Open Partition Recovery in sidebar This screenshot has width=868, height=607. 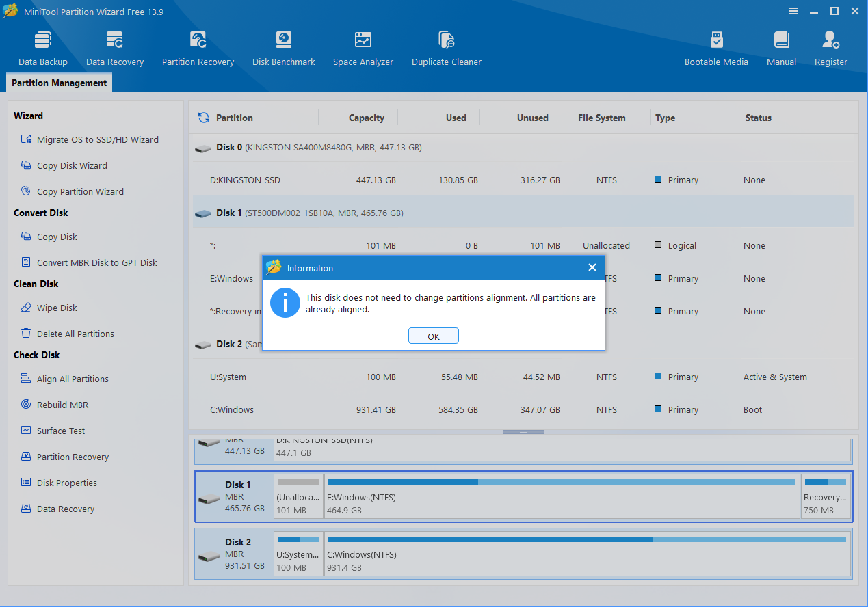pyautogui.click(x=64, y=457)
